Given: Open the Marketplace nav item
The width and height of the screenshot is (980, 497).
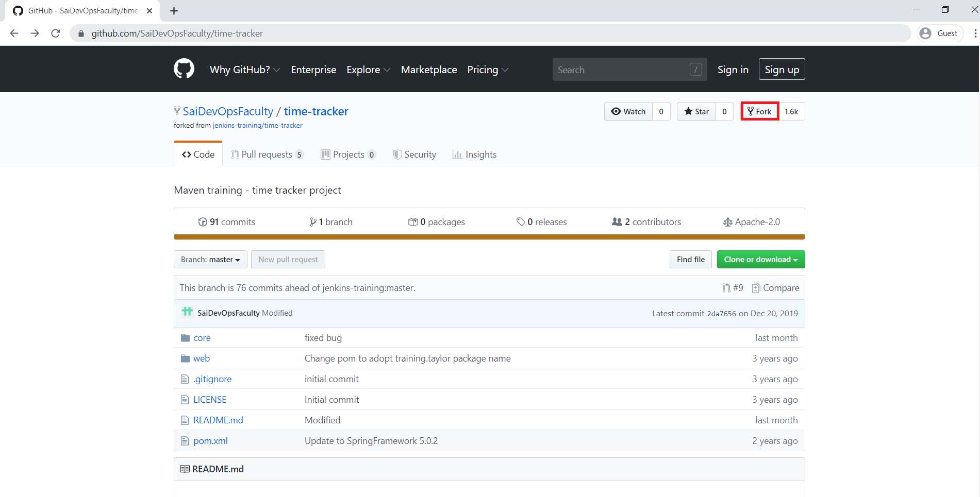Looking at the screenshot, I should tap(429, 70).
